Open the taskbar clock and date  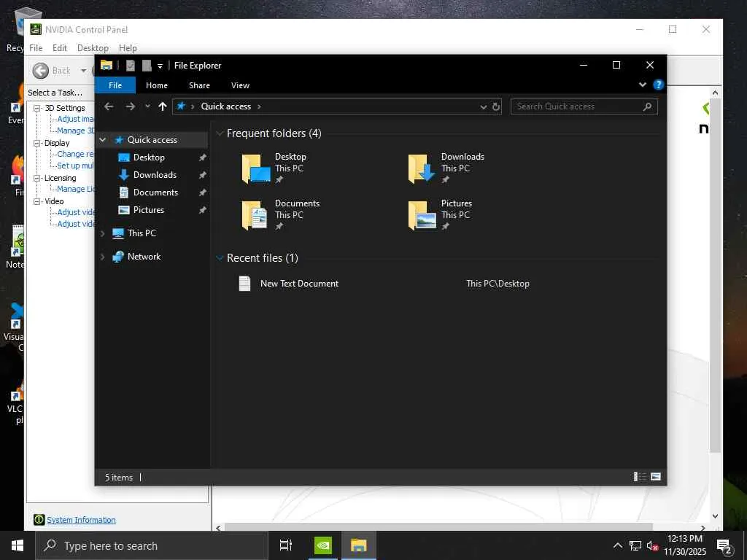click(x=685, y=545)
